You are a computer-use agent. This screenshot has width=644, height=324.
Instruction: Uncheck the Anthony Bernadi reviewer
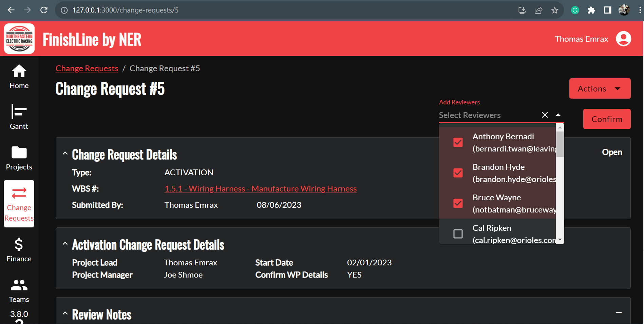click(458, 142)
